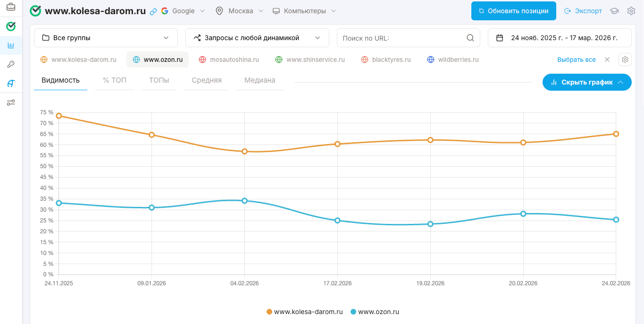Switch to the "% ТОП" tab
644x324 pixels.
pyautogui.click(x=115, y=80)
